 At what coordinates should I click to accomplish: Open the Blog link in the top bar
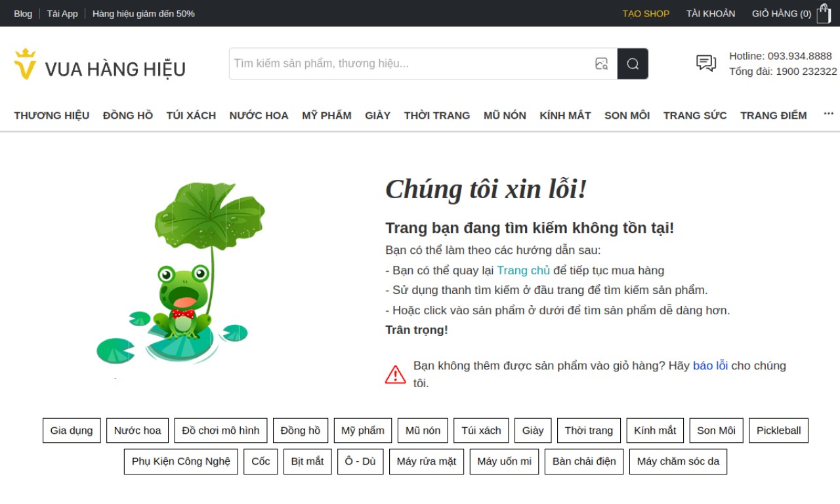(23, 13)
